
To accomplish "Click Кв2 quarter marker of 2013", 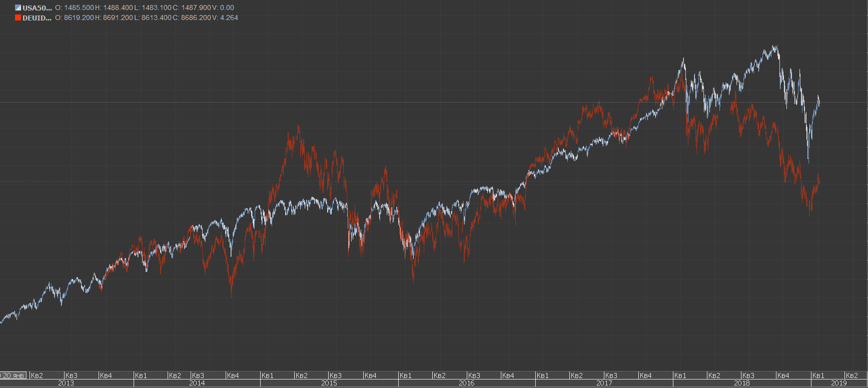I will (x=37, y=375).
